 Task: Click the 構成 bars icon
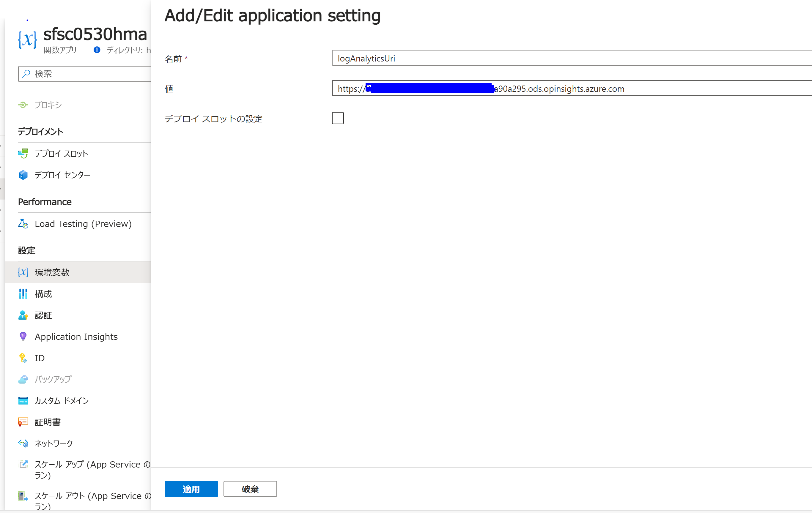pyautogui.click(x=23, y=294)
